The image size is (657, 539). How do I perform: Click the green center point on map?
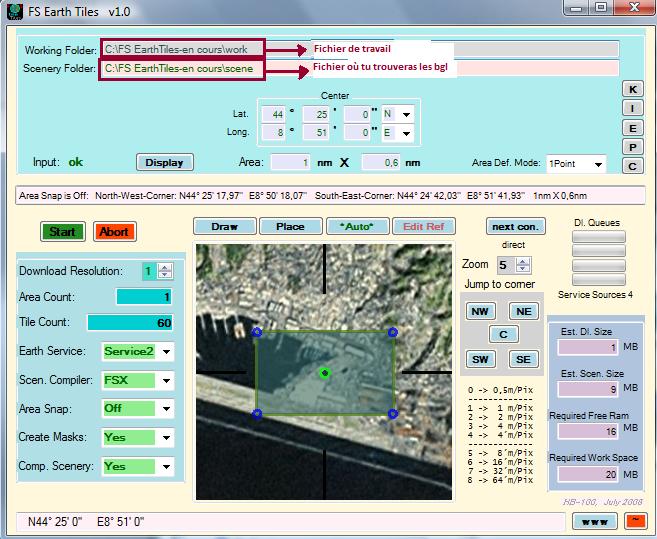point(324,373)
